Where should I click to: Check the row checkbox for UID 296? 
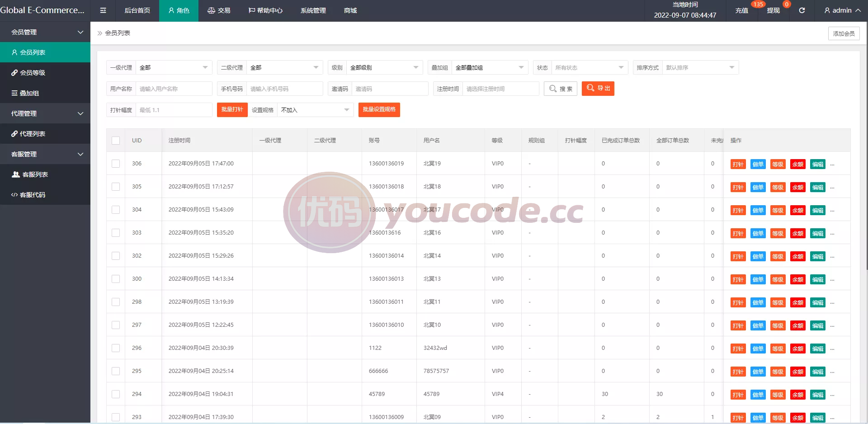coord(116,348)
